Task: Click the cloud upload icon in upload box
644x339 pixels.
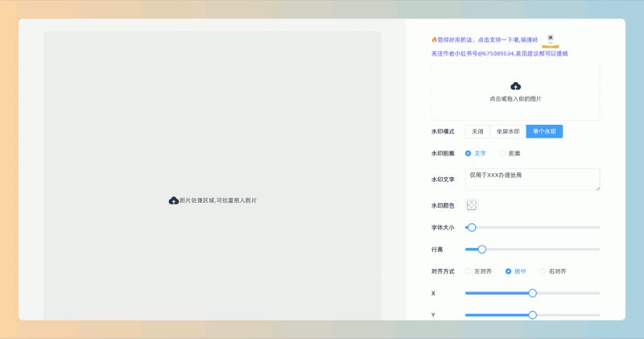Action: click(515, 86)
